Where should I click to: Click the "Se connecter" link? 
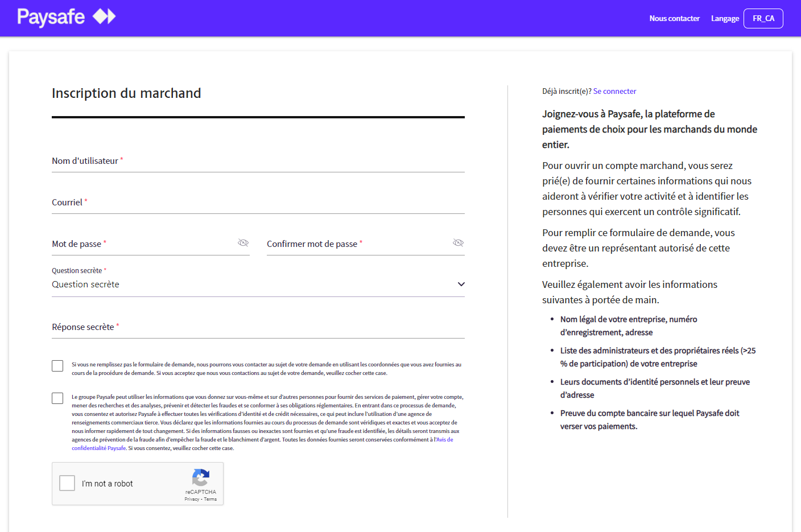(614, 91)
